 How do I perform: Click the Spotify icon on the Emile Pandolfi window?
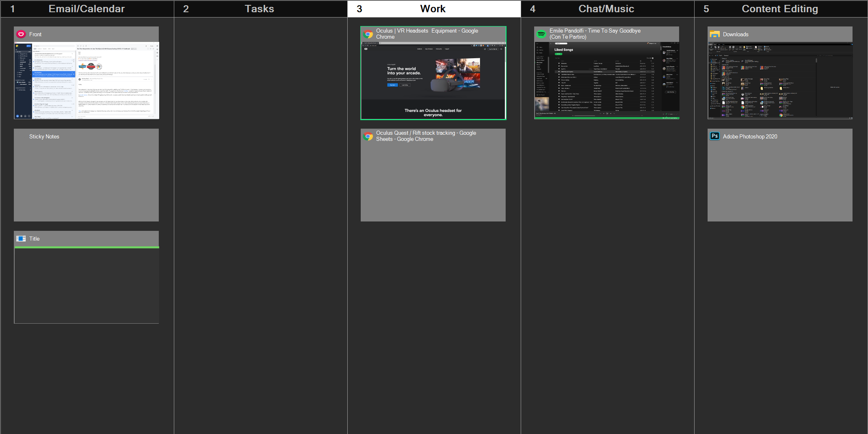tap(541, 33)
